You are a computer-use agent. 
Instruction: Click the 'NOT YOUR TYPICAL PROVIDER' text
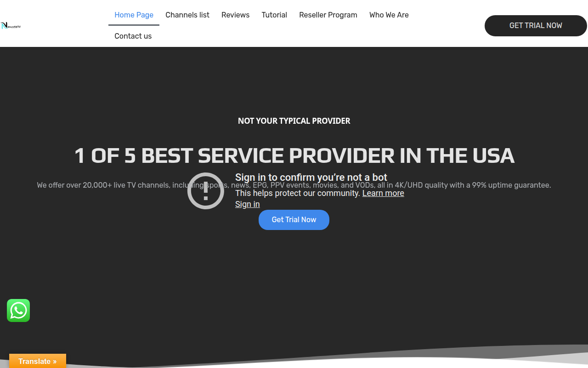point(294,121)
